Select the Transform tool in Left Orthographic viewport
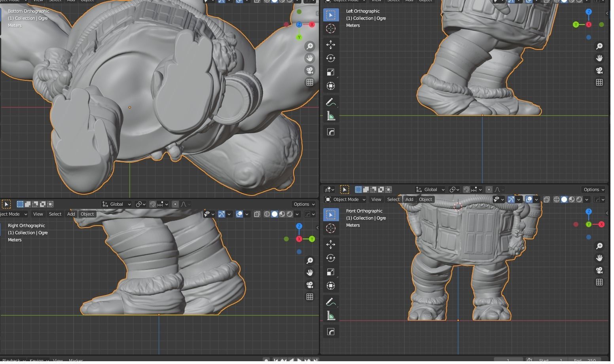 pyautogui.click(x=331, y=86)
